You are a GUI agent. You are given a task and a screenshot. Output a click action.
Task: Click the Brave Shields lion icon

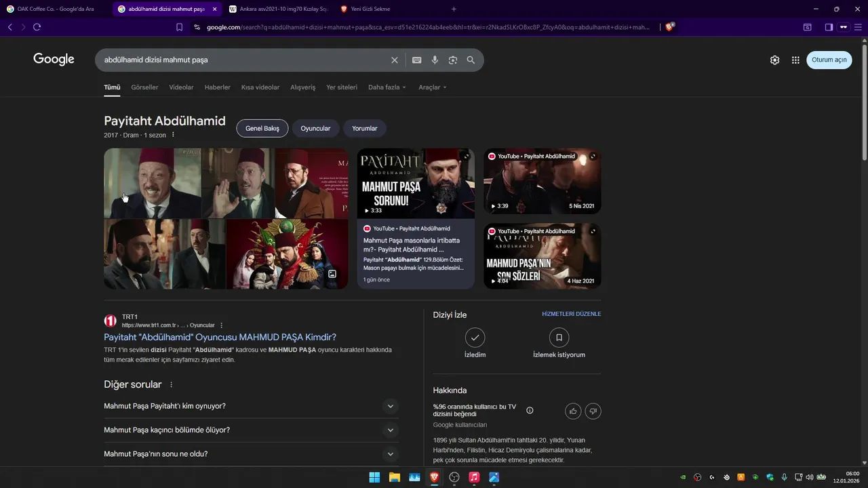tap(670, 27)
